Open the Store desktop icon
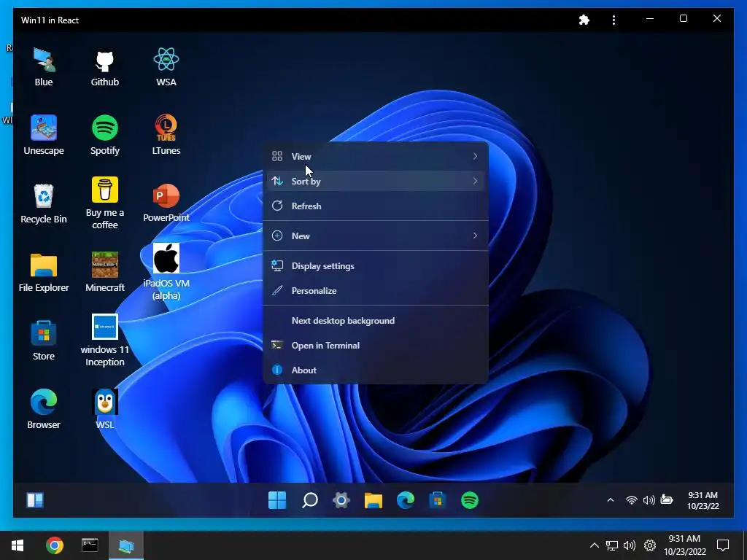Screen dimensions: 747x560 (43, 341)
